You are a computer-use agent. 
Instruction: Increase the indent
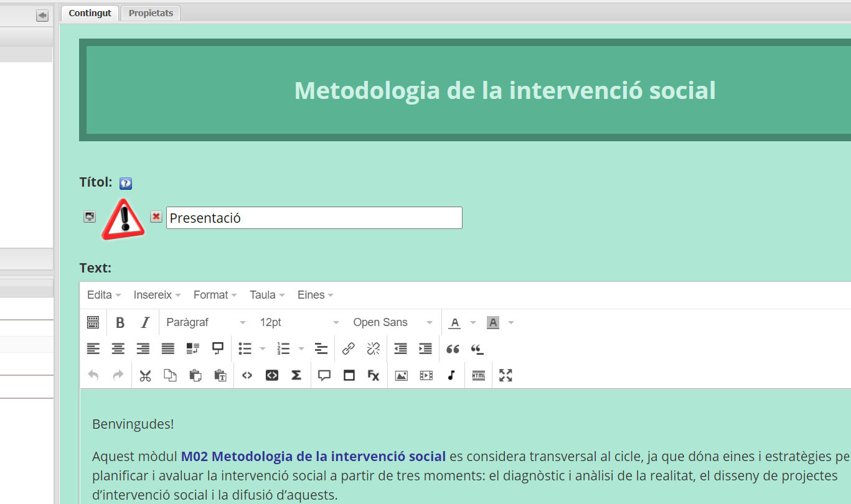(426, 348)
